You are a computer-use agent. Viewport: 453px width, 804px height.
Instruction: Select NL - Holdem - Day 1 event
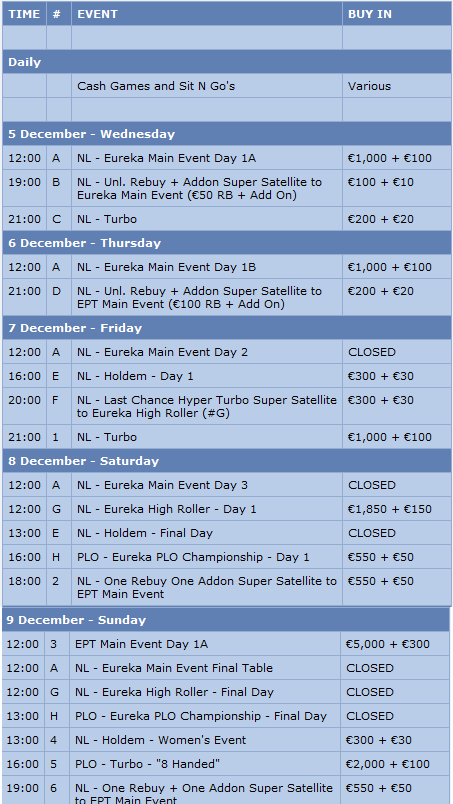click(135, 376)
